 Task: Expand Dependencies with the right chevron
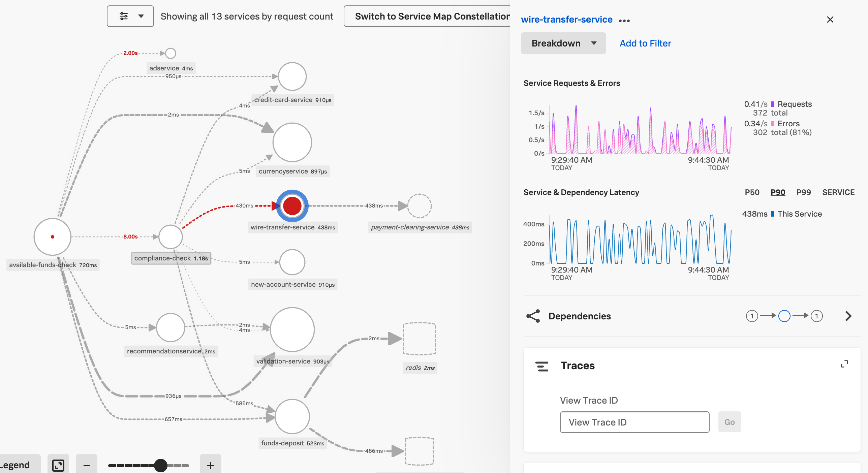coord(848,316)
